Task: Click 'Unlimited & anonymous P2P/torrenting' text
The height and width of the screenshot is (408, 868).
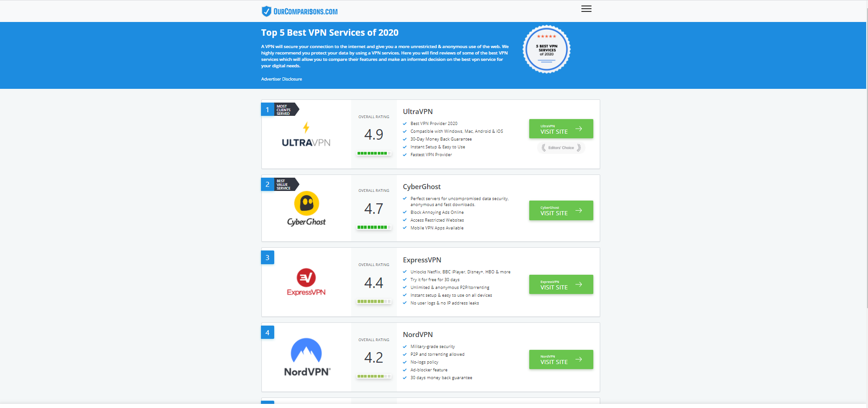Action: [450, 288]
